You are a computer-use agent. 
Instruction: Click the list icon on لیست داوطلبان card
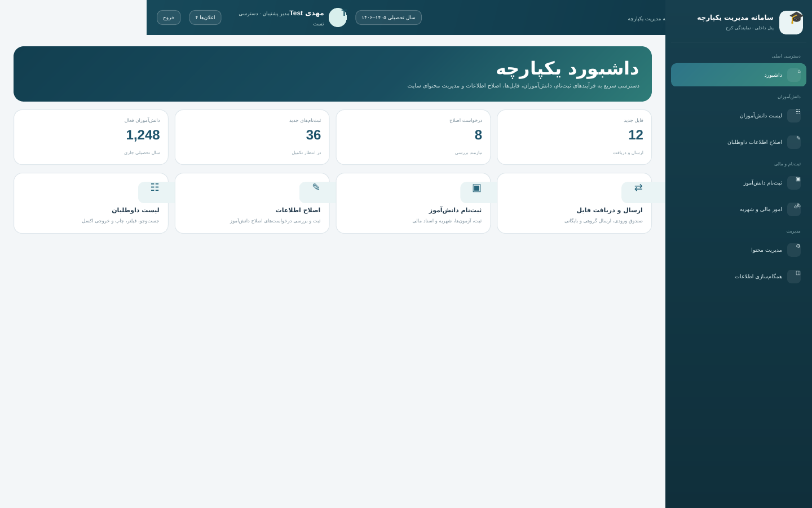tap(155, 188)
